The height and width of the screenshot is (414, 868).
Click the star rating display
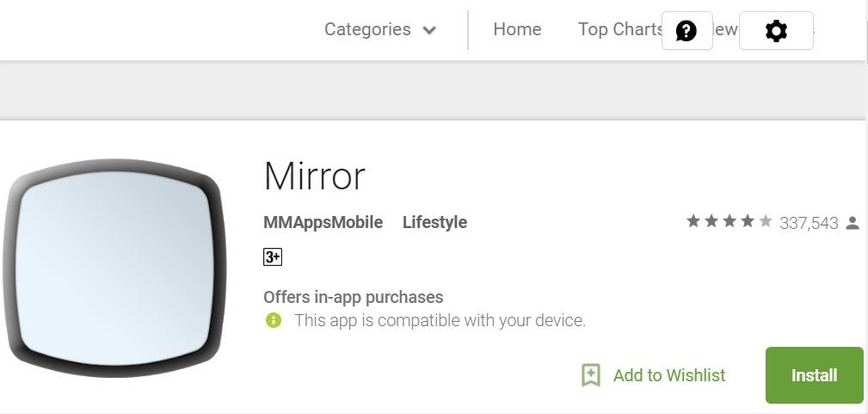click(x=729, y=222)
